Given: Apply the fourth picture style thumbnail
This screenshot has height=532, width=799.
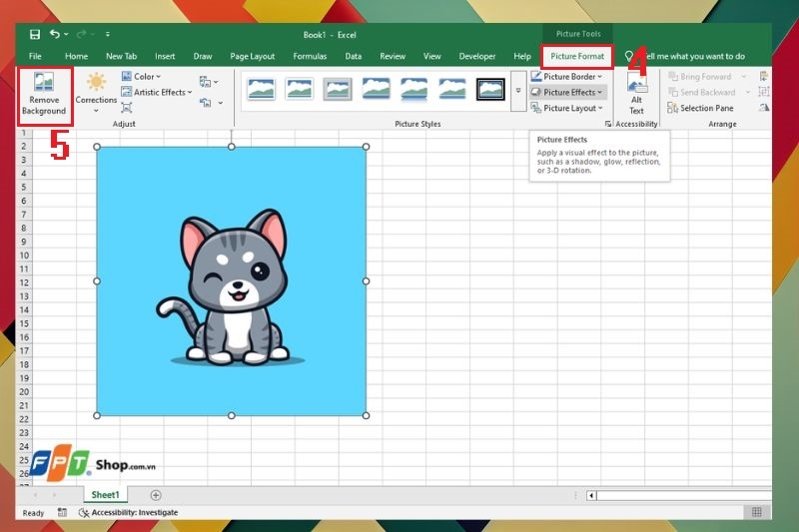Looking at the screenshot, I should (x=376, y=89).
